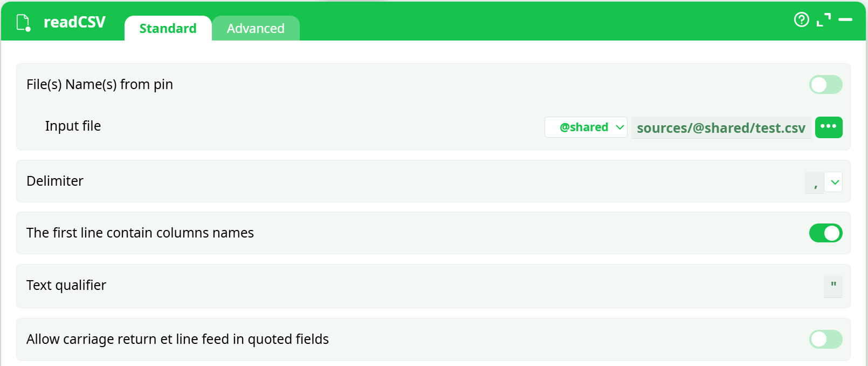Disable first line contain columns names toggle
Viewport: 868px width, 366px height.
point(825,233)
